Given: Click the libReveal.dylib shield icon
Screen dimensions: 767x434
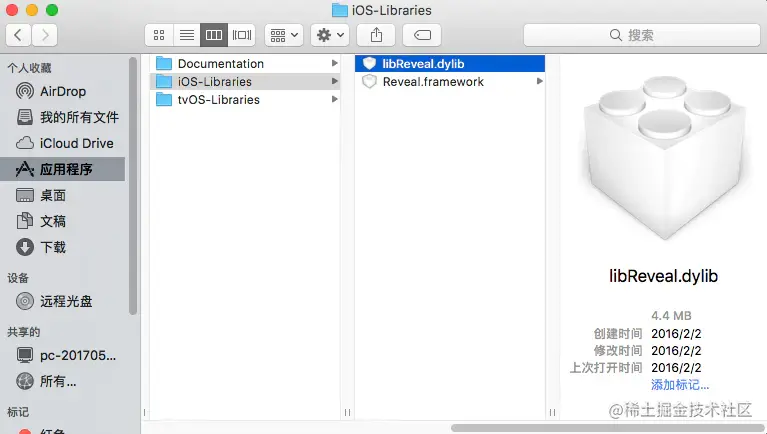Looking at the screenshot, I should tap(369, 64).
